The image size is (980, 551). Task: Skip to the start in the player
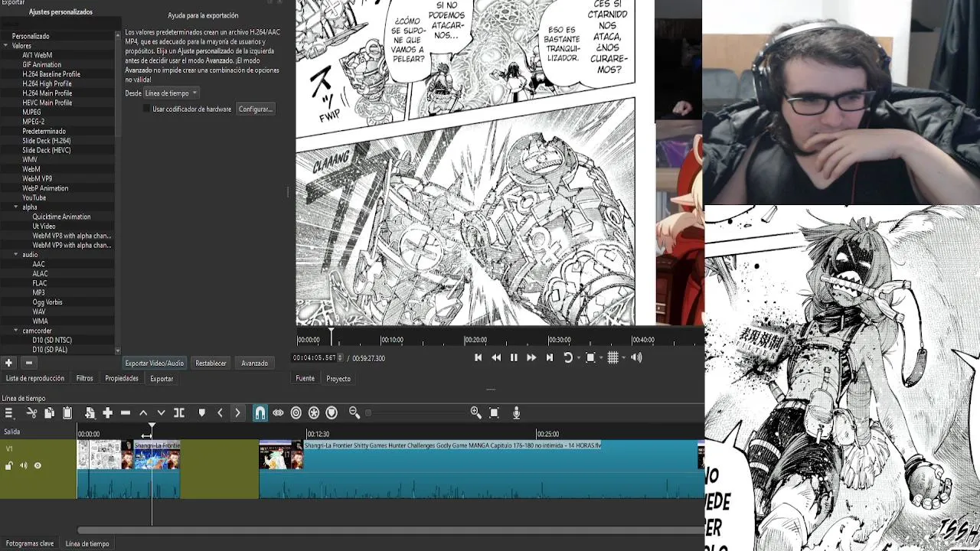(x=479, y=357)
